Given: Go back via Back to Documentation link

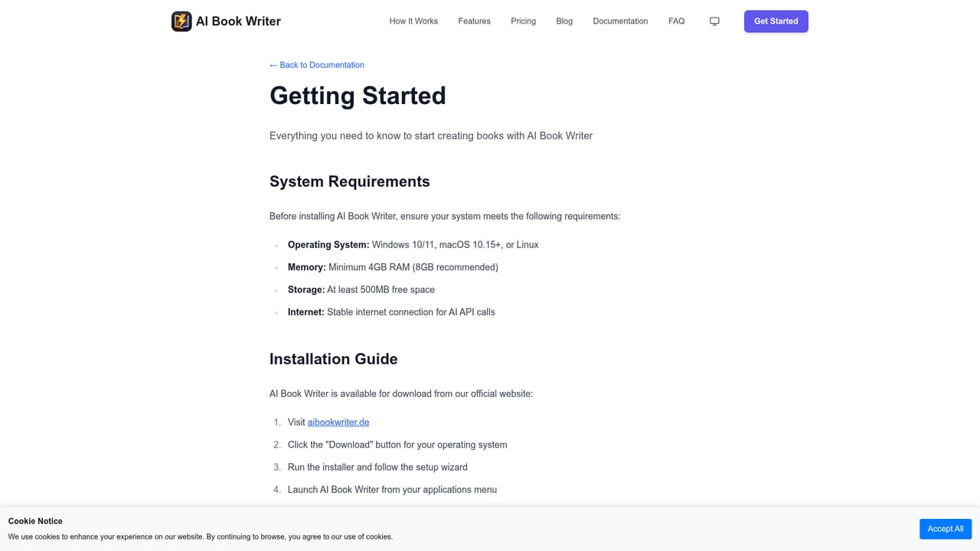Looking at the screenshot, I should tap(317, 65).
